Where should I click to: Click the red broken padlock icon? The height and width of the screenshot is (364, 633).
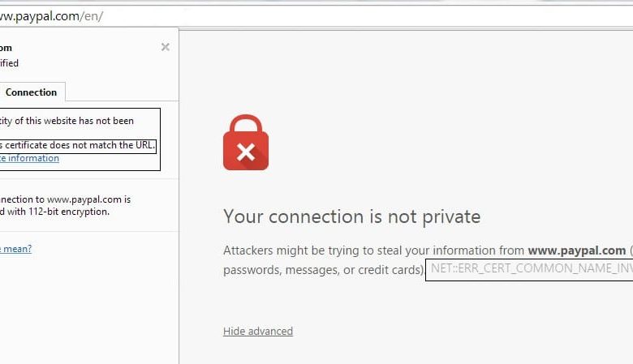pyautogui.click(x=246, y=143)
